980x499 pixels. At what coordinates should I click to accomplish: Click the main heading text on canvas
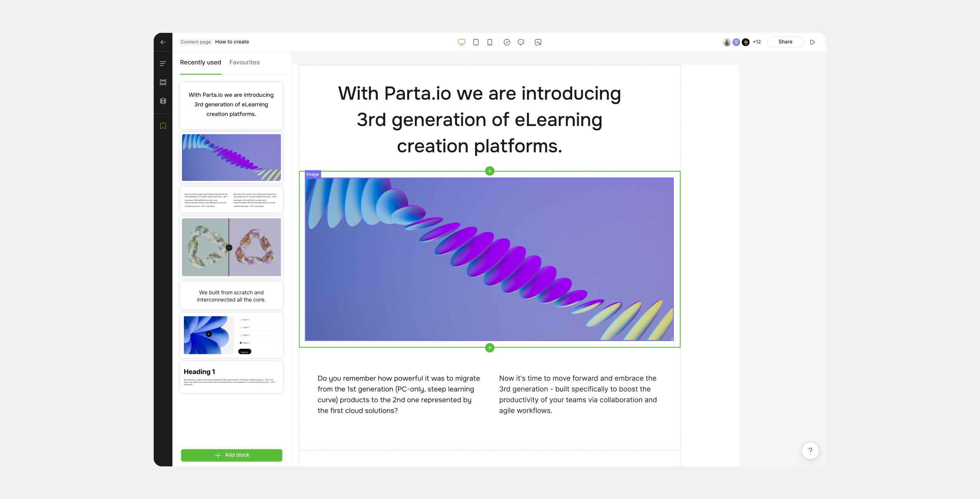click(479, 120)
